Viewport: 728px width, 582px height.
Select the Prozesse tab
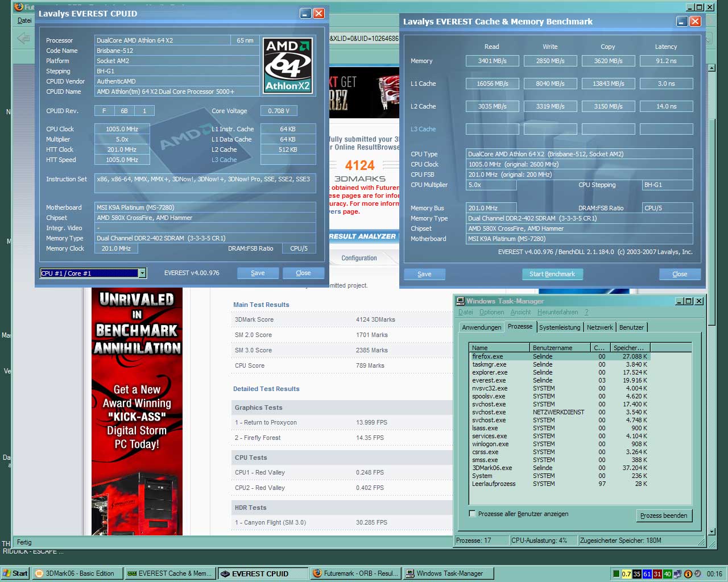point(520,326)
